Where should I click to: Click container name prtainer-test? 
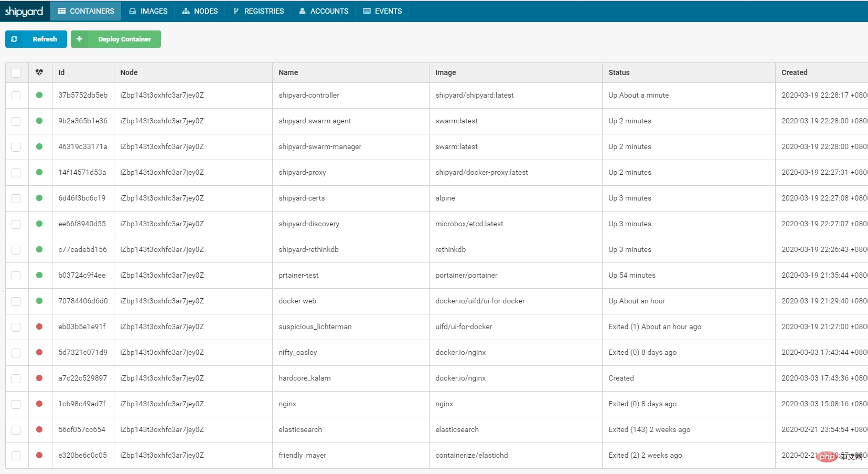click(298, 275)
